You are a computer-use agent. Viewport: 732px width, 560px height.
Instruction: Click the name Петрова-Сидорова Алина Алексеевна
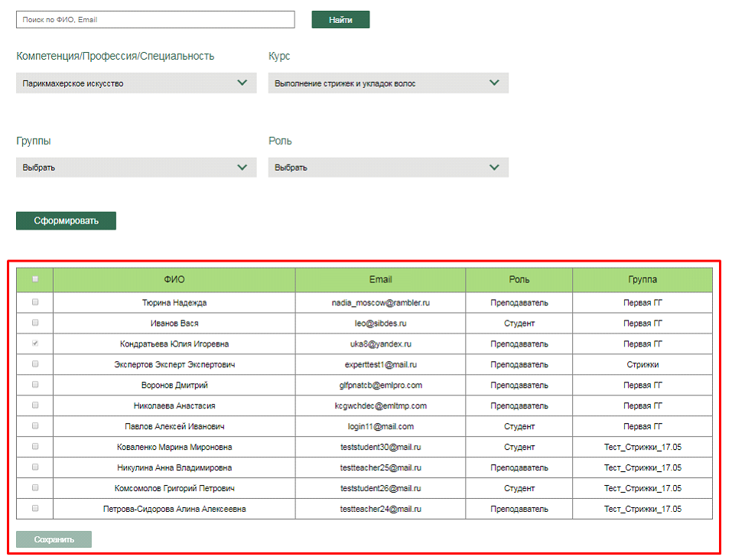(174, 509)
